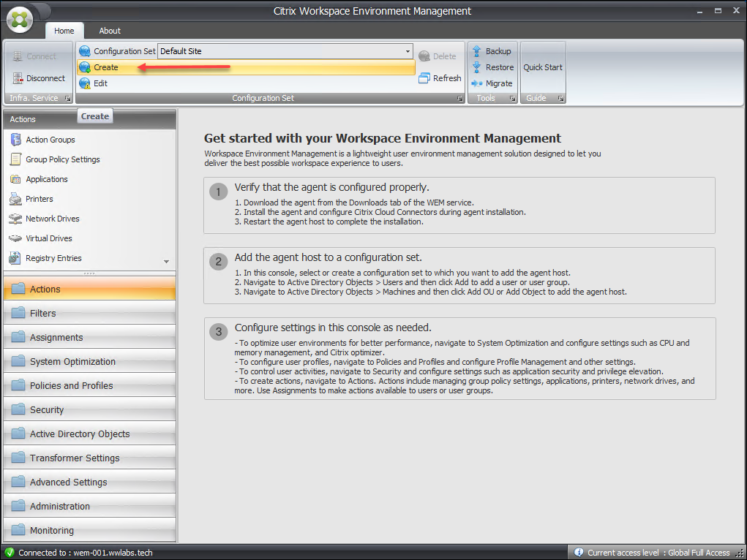Select Printers in the Actions list

point(39,199)
